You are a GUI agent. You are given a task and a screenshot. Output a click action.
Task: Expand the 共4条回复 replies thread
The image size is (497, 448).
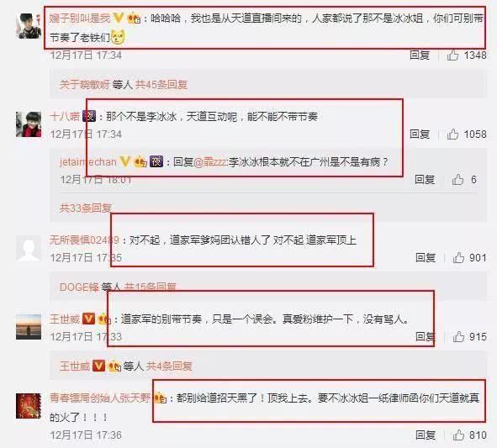(x=169, y=366)
